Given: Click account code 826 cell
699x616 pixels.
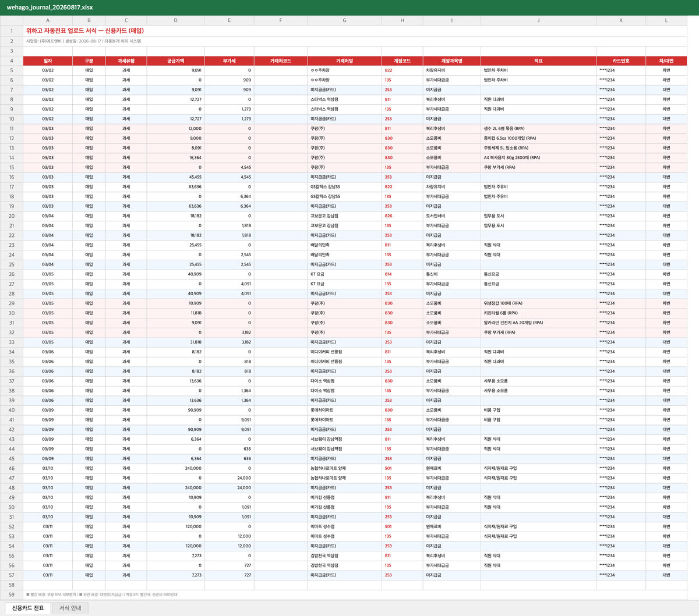Looking at the screenshot, I should coord(402,216).
